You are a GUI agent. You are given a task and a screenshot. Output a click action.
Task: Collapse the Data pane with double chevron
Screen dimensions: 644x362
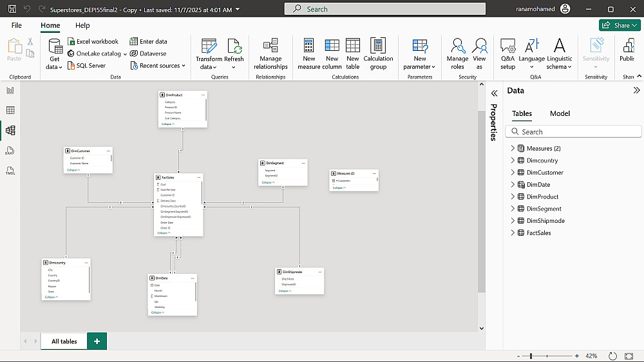coord(636,90)
